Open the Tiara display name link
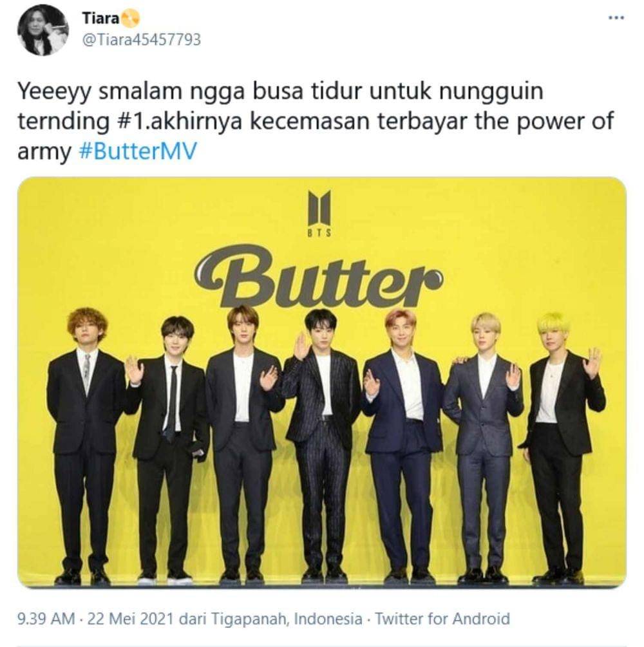This screenshot has width=644, height=647. 100,18
